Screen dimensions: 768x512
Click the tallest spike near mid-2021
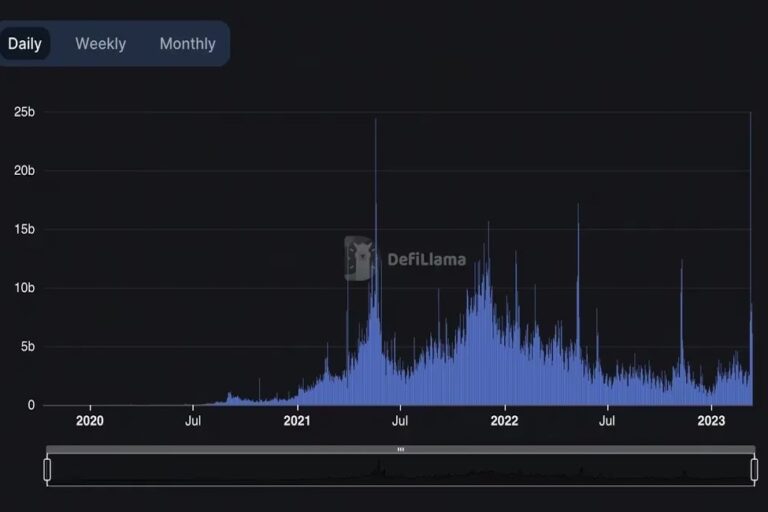(376, 260)
